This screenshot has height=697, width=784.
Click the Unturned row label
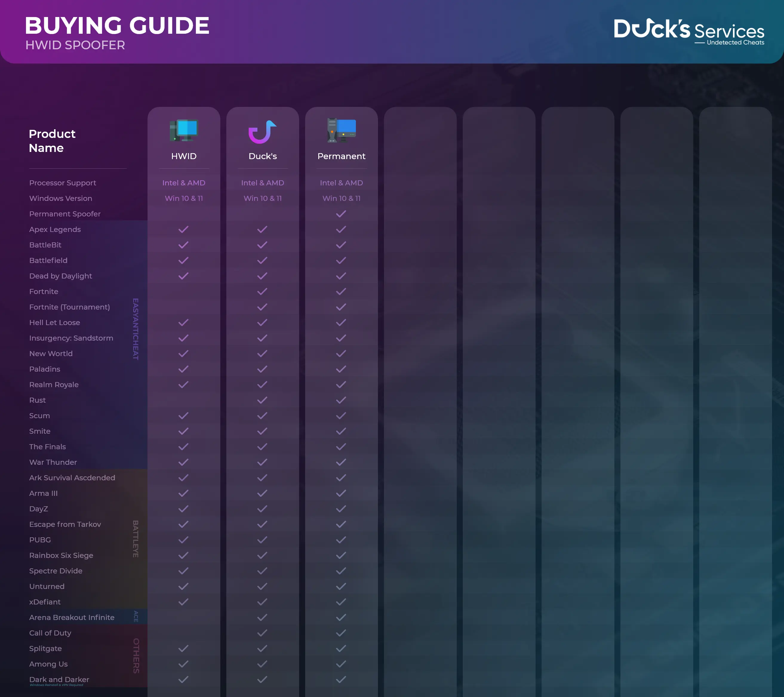(47, 587)
